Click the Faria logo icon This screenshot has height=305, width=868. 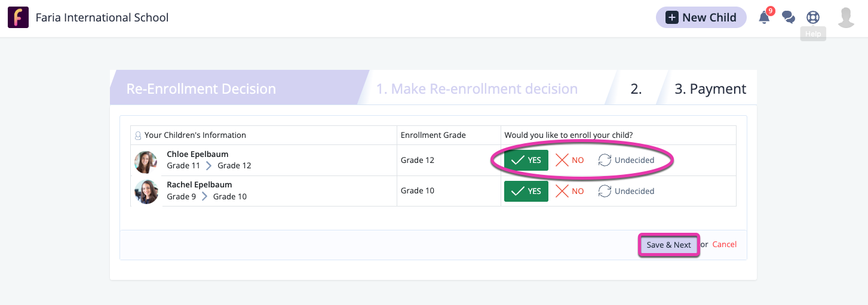click(19, 17)
